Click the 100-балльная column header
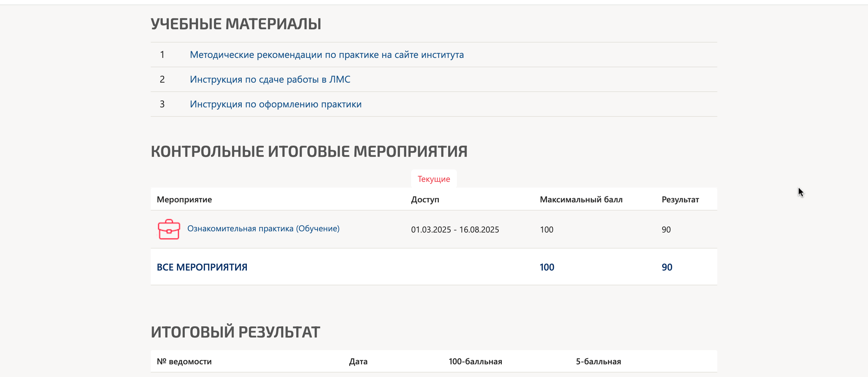868x377 pixels. coord(475,362)
